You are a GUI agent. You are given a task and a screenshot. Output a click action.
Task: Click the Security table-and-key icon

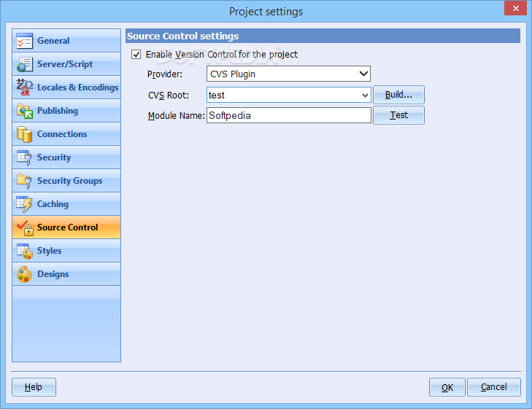[x=24, y=157]
